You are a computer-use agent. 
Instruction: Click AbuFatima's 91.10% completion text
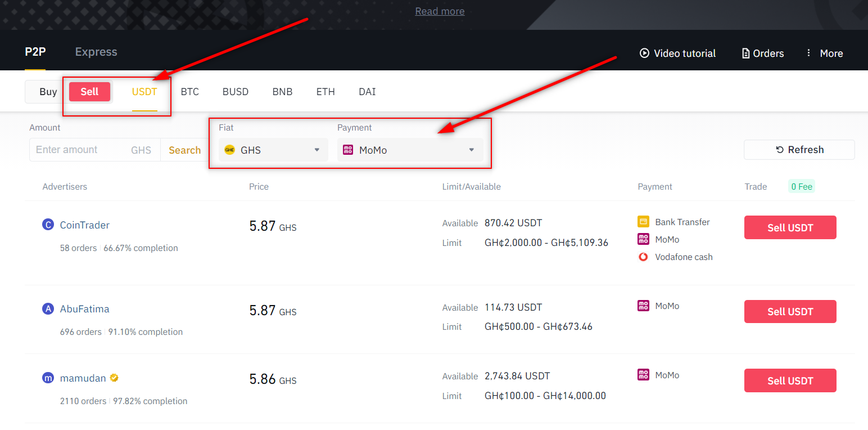pos(146,332)
